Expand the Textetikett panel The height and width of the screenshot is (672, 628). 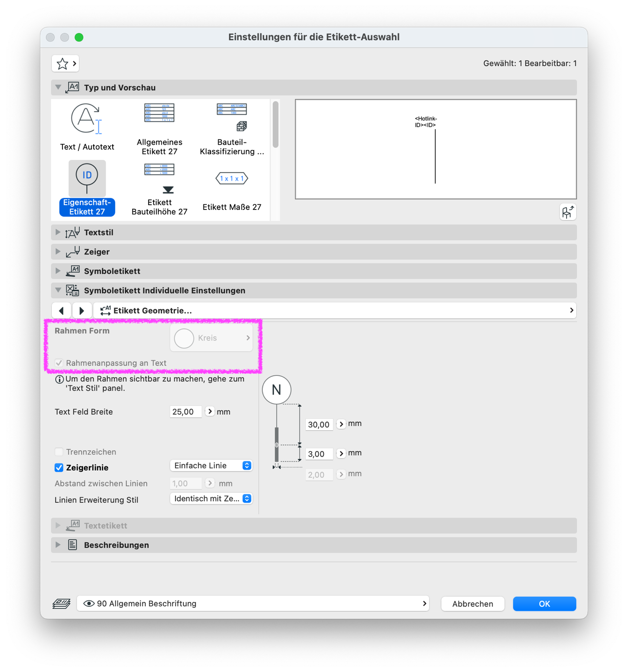tap(58, 526)
